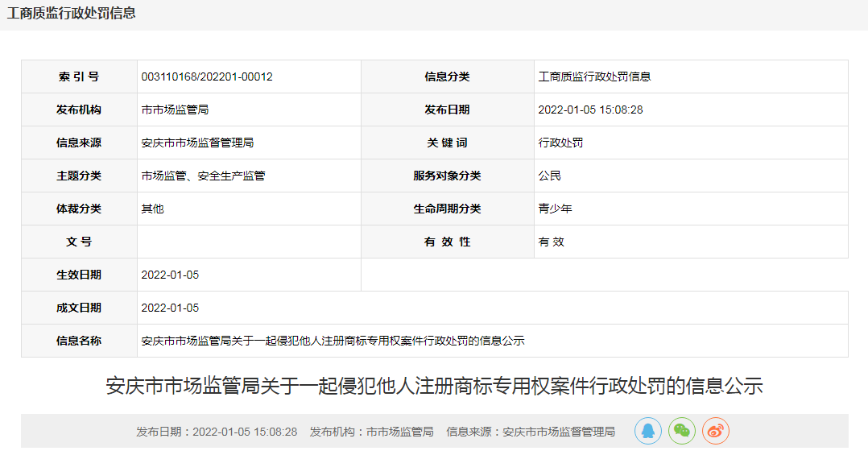
Task: Click the 信息来源 label cell
Action: [79, 143]
